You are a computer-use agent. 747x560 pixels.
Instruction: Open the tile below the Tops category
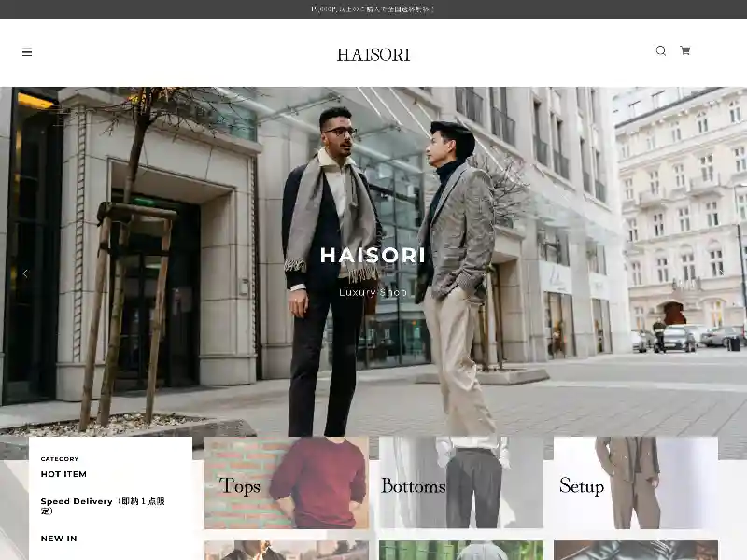(x=286, y=551)
